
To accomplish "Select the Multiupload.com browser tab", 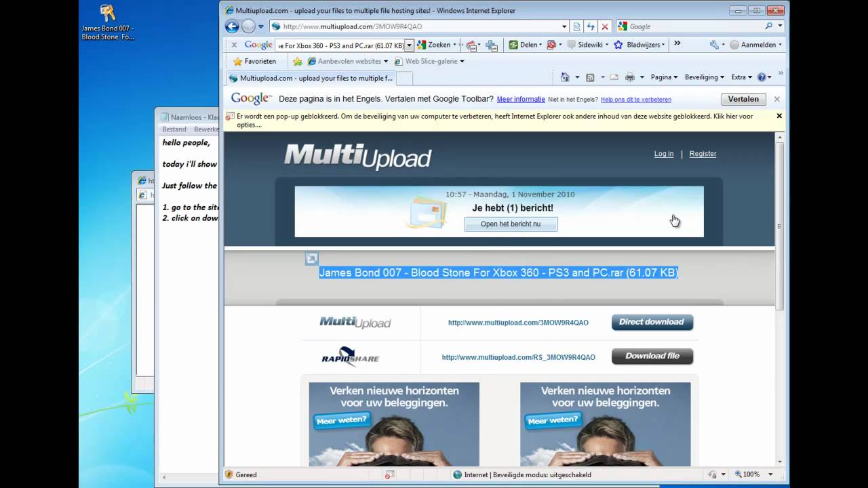I will point(311,78).
